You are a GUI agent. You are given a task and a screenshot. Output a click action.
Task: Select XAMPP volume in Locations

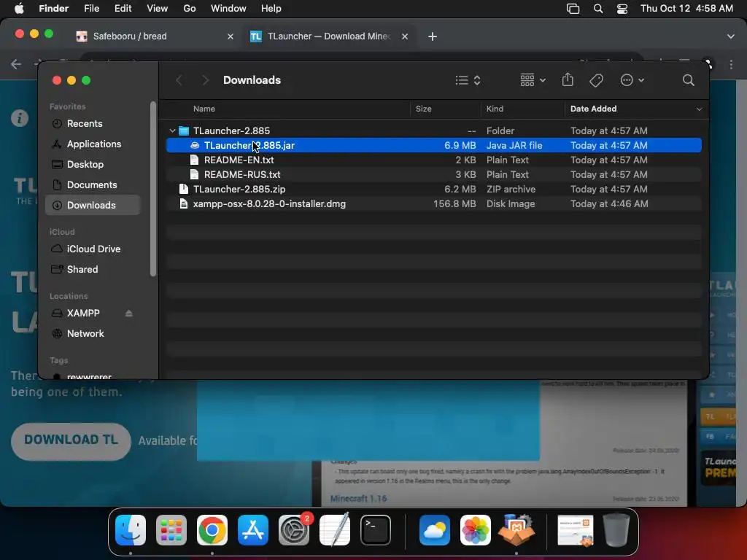[83, 314]
